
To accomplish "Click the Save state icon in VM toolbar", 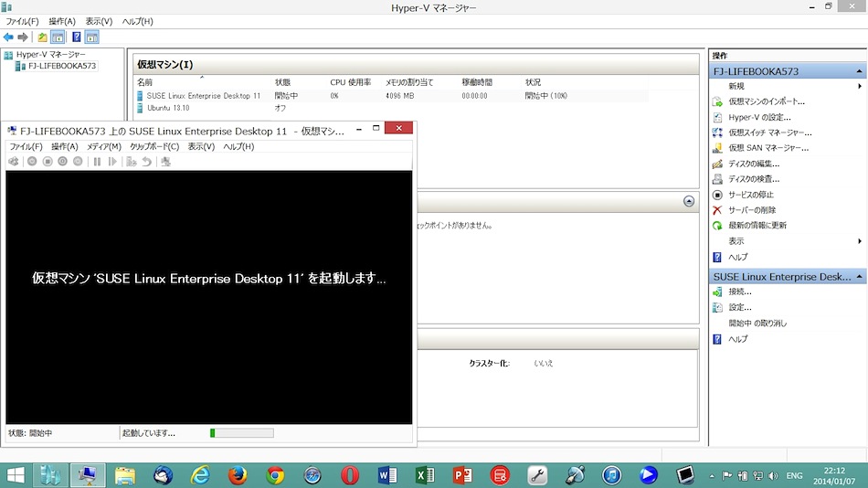I will [x=78, y=161].
